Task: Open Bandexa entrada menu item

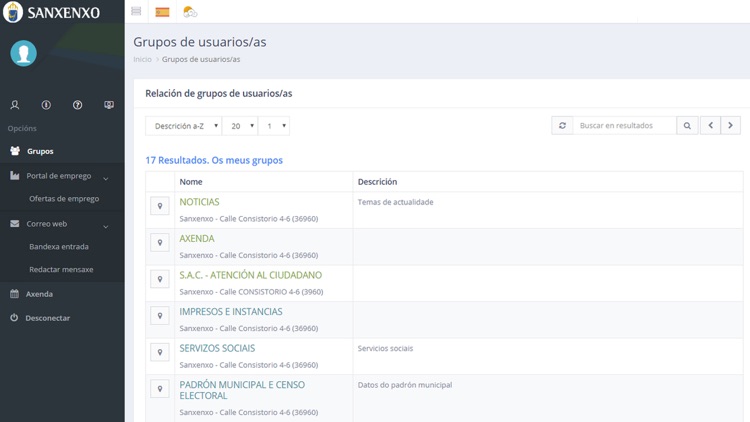Action: tap(59, 246)
